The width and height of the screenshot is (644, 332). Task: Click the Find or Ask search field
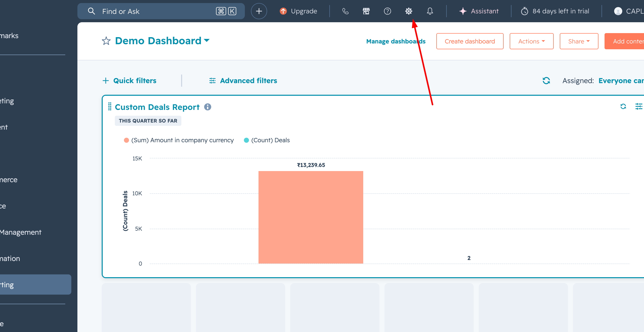(152, 11)
